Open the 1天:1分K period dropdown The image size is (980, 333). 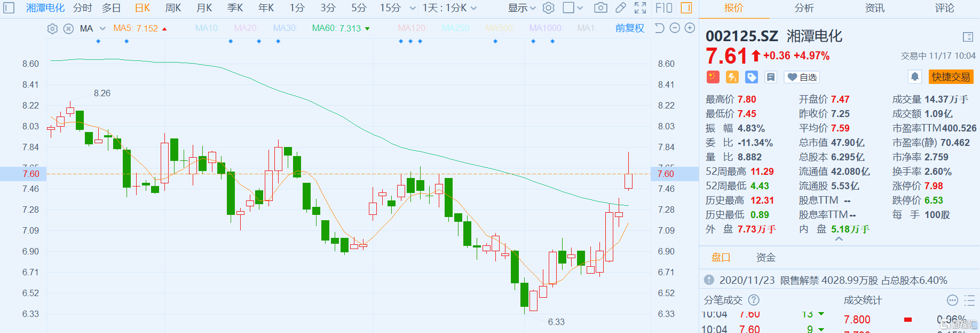click(x=449, y=8)
